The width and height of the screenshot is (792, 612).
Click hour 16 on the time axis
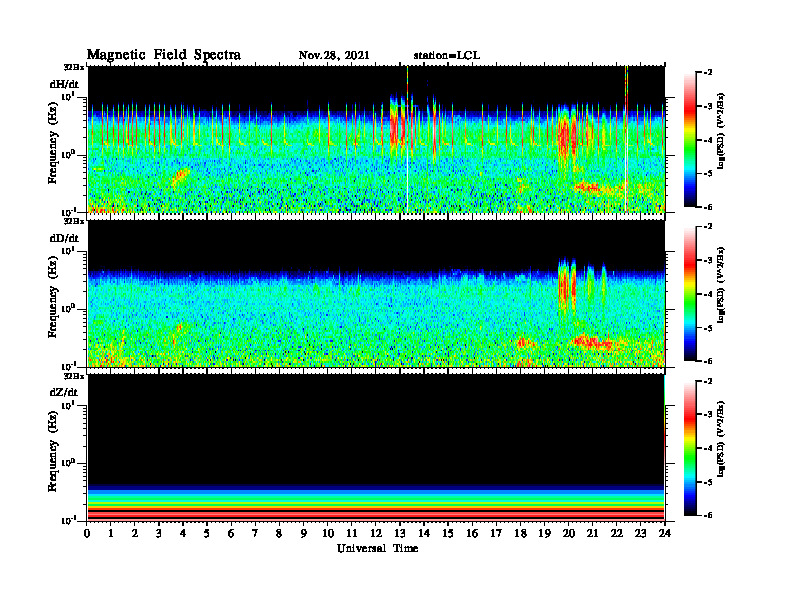472,534
